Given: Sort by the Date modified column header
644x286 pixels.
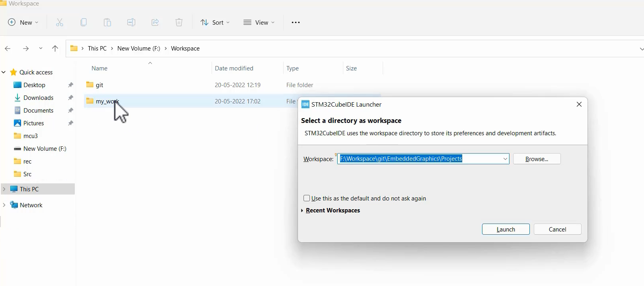Looking at the screenshot, I should (x=234, y=68).
